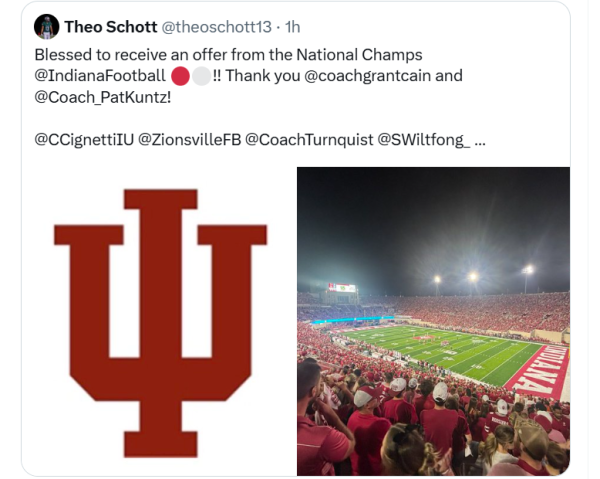Click Theo Schott's profile avatar
The width and height of the screenshot is (600, 479).
(46, 27)
